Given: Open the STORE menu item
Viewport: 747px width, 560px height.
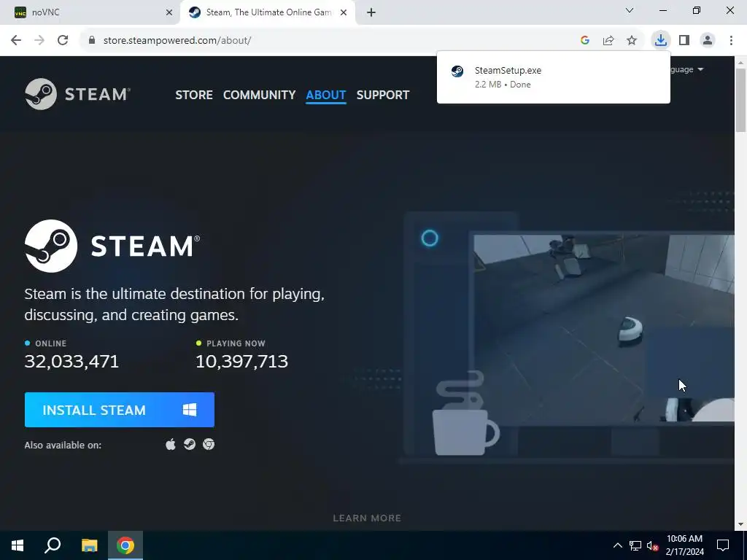Looking at the screenshot, I should tap(194, 95).
